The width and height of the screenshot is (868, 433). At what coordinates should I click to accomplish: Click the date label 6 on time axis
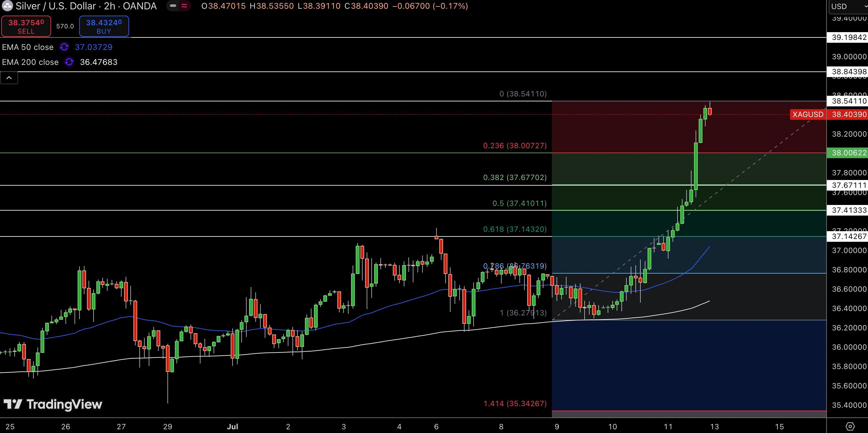click(436, 426)
